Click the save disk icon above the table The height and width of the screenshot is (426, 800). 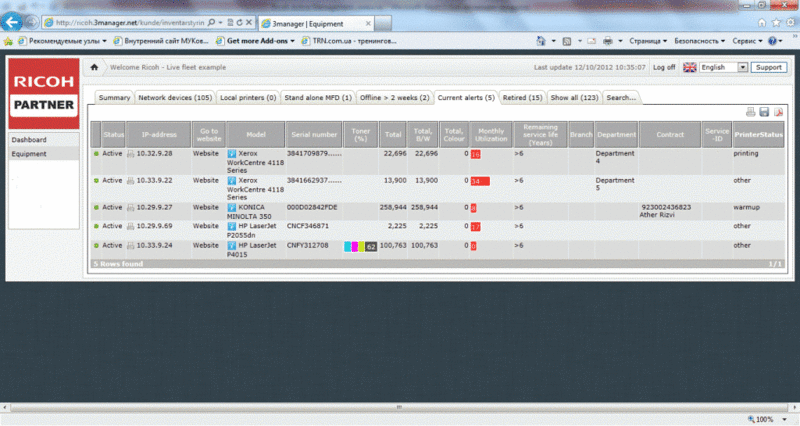tap(764, 112)
